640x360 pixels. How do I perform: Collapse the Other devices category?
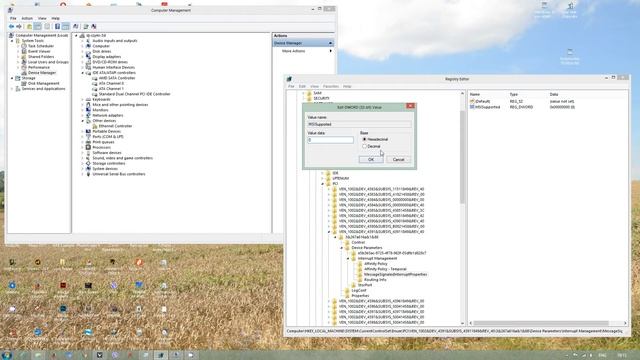pos(82,121)
